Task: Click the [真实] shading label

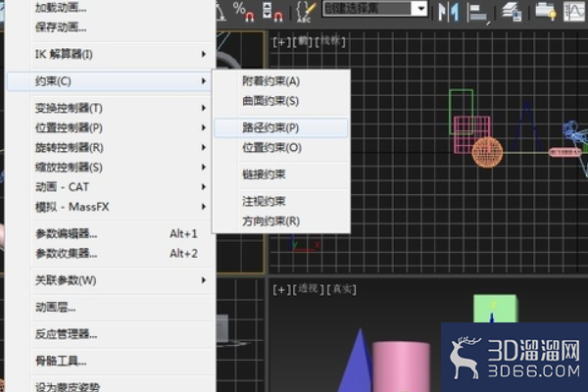Action: [341, 289]
